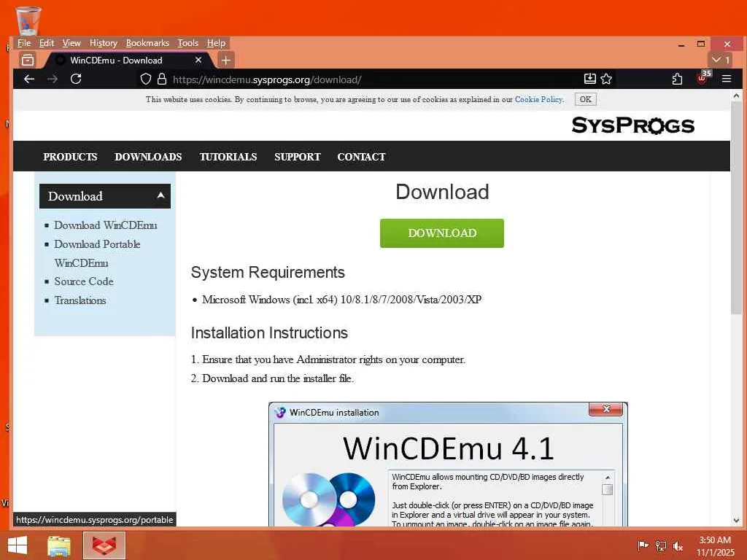Open File Explorer from the taskbar
Viewport: 747px width, 560px height.
[59, 545]
